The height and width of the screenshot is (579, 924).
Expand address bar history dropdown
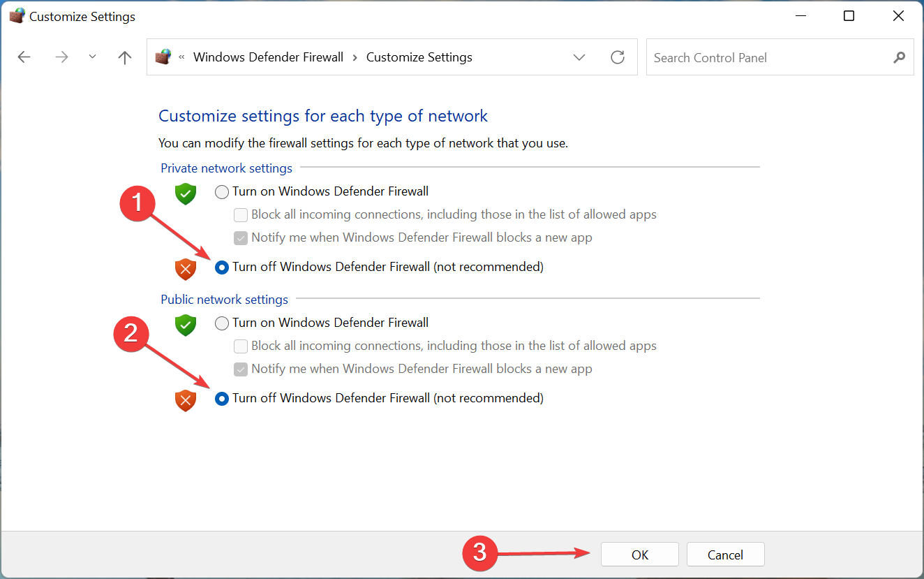579,57
